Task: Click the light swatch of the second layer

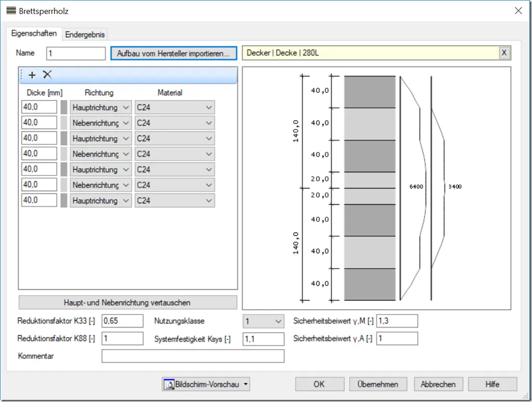Action: (x=64, y=123)
